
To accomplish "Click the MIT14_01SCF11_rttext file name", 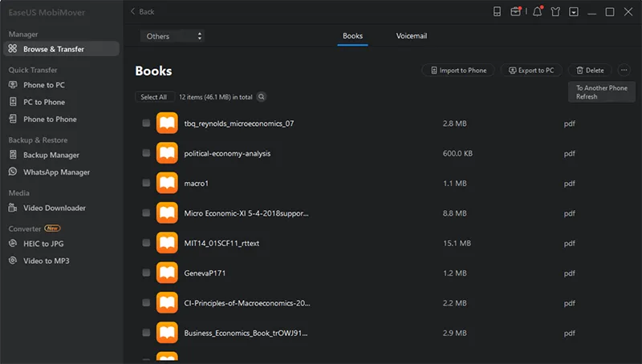I will [221, 243].
